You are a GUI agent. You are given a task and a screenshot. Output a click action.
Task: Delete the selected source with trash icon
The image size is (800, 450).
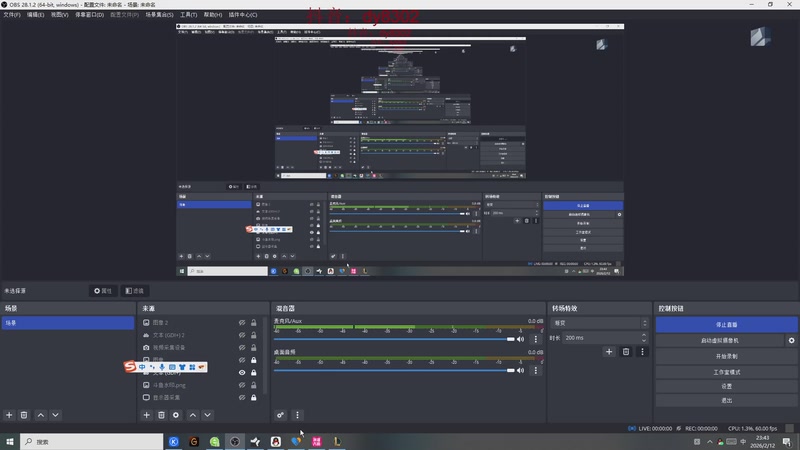tap(161, 415)
